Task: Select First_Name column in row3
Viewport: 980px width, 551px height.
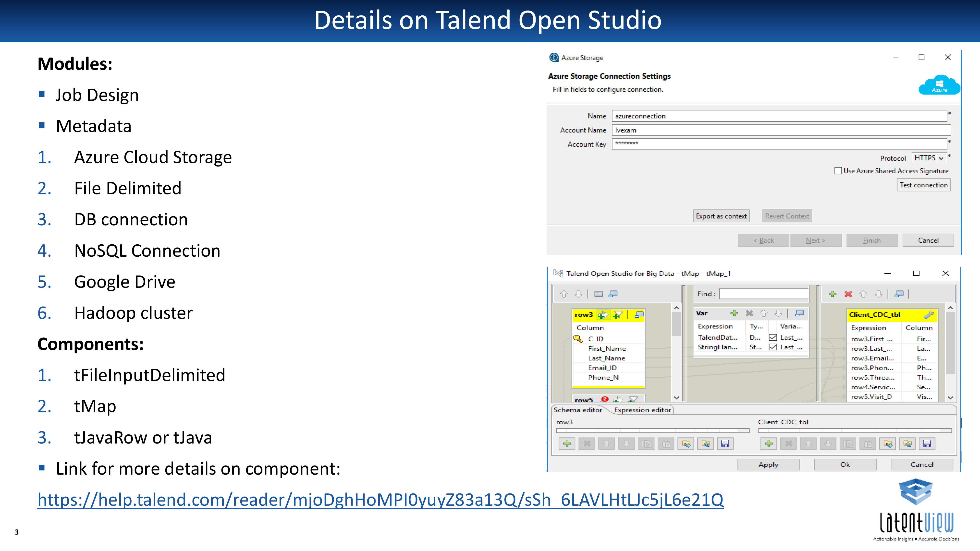Action: point(609,349)
